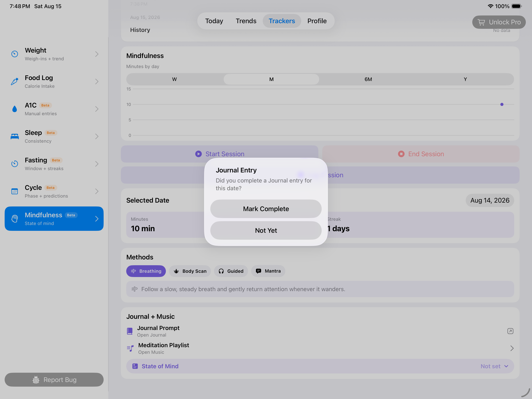This screenshot has height=399, width=532.
Task: Expand the Fasting row chevron
Action: (97, 164)
